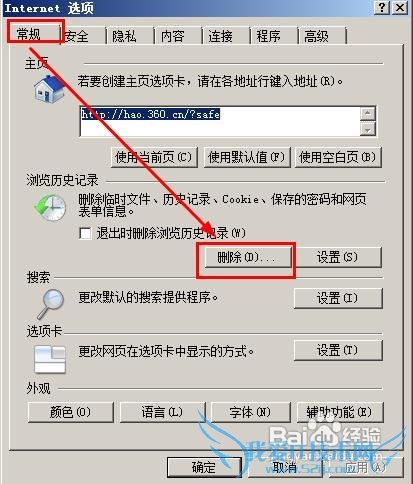The image size is (413, 484).
Task: Click 使用空白页 button
Action: coord(338,157)
